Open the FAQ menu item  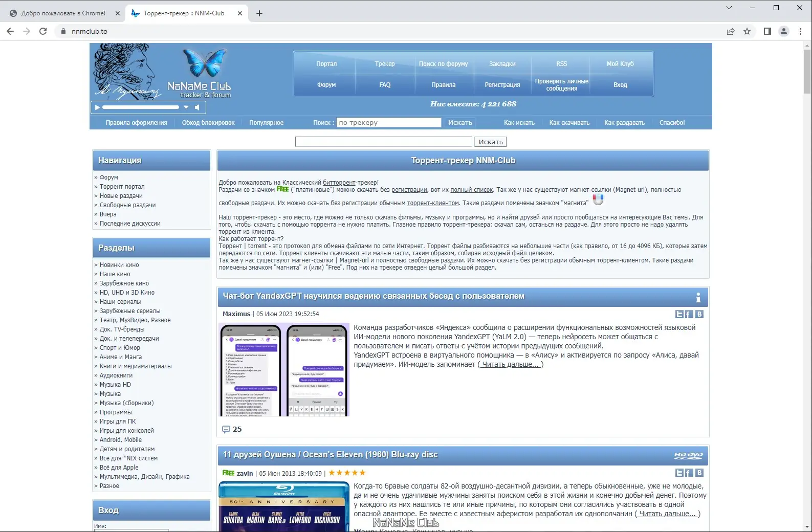[385, 85]
